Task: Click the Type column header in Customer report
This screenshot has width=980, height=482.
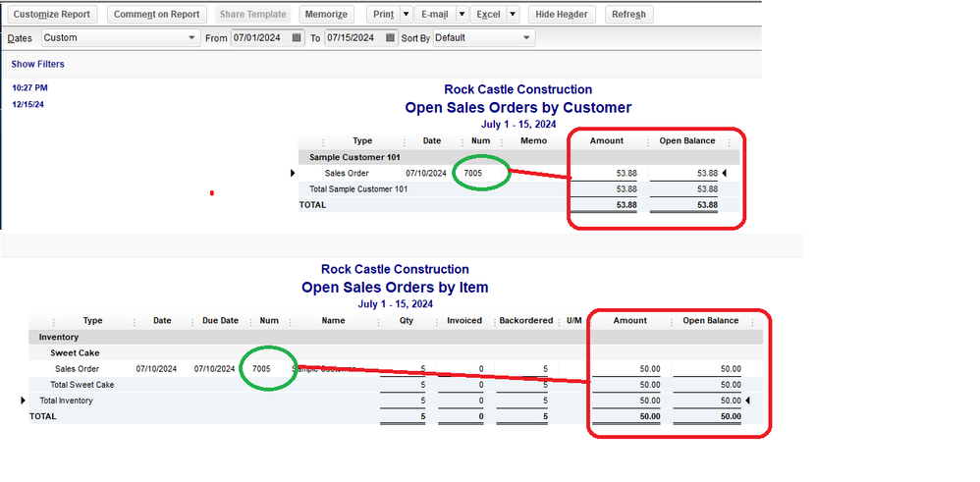Action: 362,141
